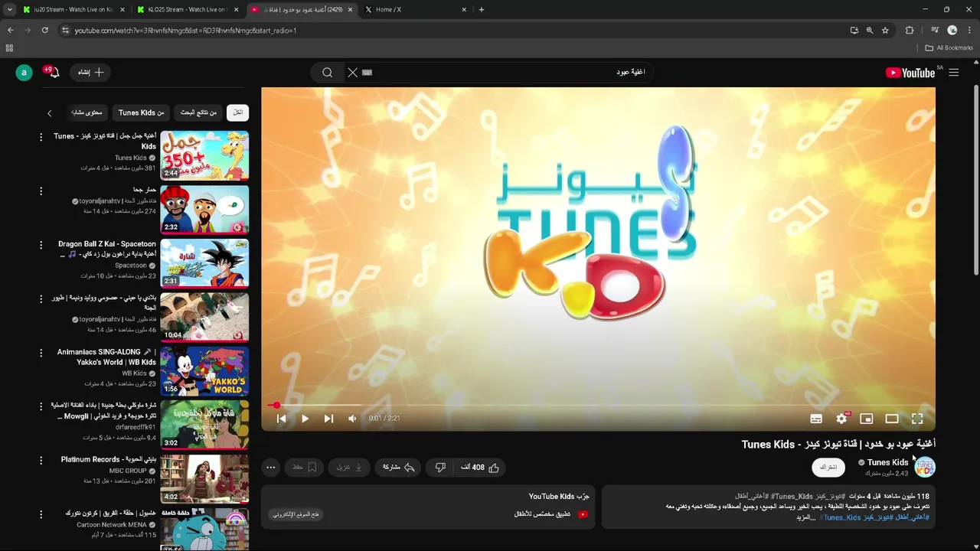Click the إنشاء create button

90,72
